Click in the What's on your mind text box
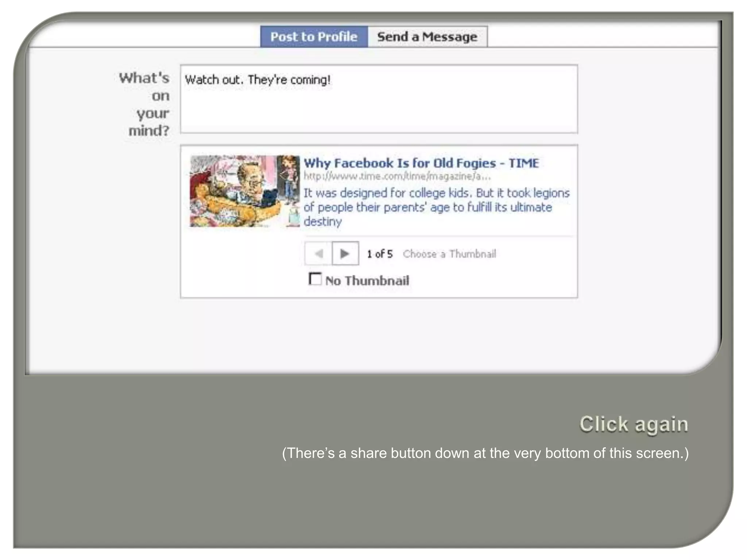Viewport: 747px width, 560px height. click(379, 99)
